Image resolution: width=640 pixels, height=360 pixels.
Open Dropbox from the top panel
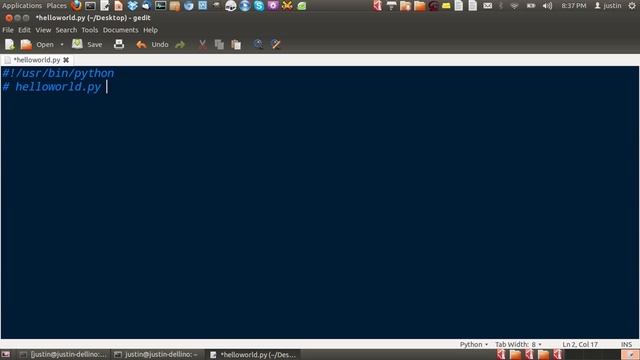pyautogui.click(x=132, y=6)
